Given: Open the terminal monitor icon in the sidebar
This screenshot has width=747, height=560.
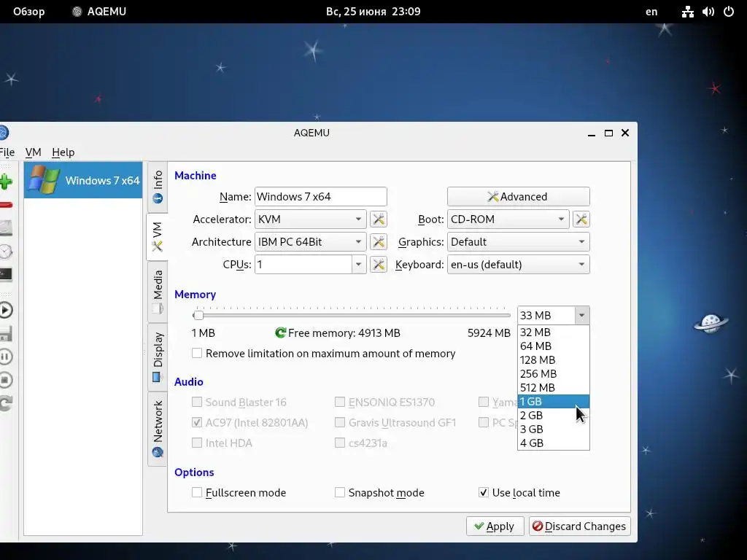Looking at the screenshot, I should (x=6, y=274).
